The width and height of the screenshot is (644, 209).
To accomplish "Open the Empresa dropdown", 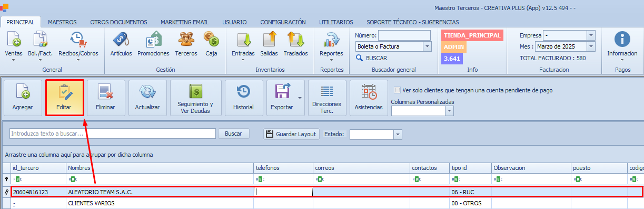I will point(591,35).
